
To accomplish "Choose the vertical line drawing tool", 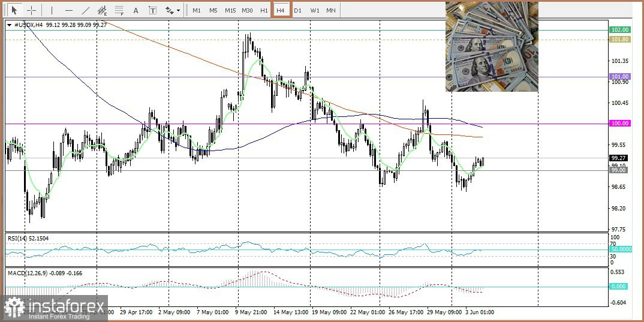I will point(52,10).
